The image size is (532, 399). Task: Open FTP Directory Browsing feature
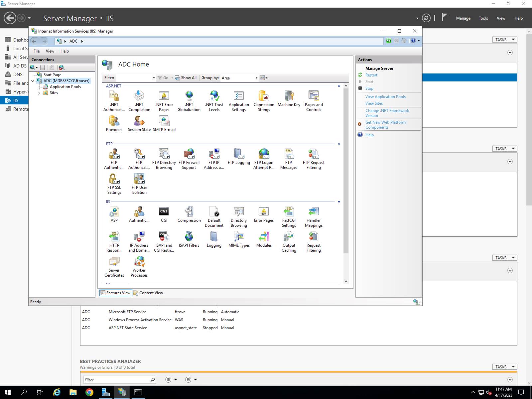[x=164, y=159]
